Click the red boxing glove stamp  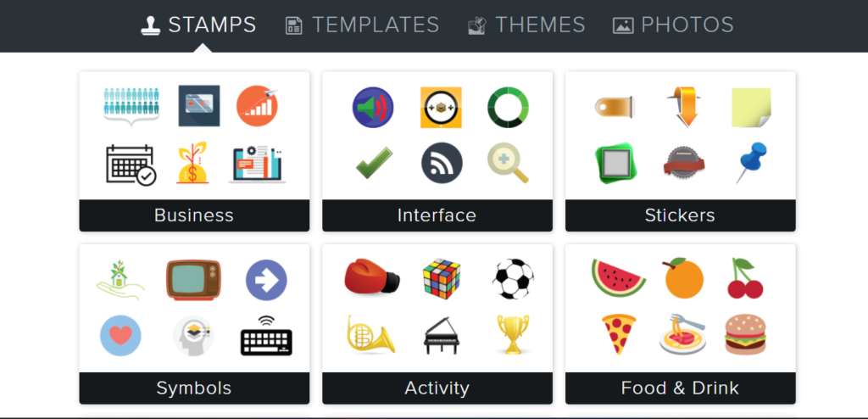pos(371,277)
